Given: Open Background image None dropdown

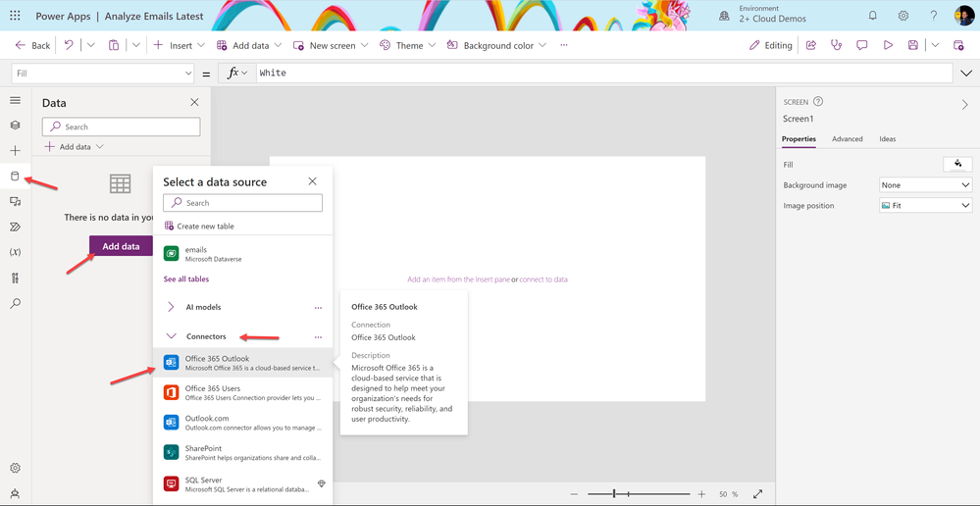Looking at the screenshot, I should click(x=926, y=185).
